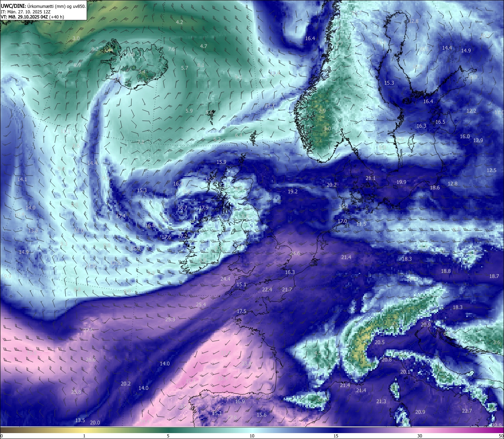
Task: Click the '14.1' value at the left edge
Action: point(22,180)
